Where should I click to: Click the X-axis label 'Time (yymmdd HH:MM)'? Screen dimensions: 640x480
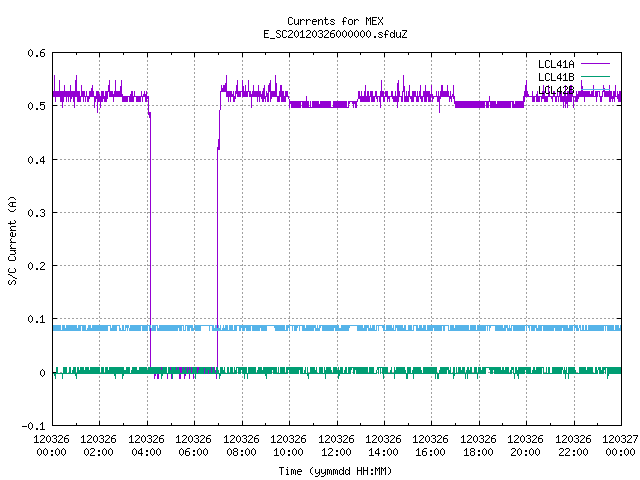[x=335, y=471]
